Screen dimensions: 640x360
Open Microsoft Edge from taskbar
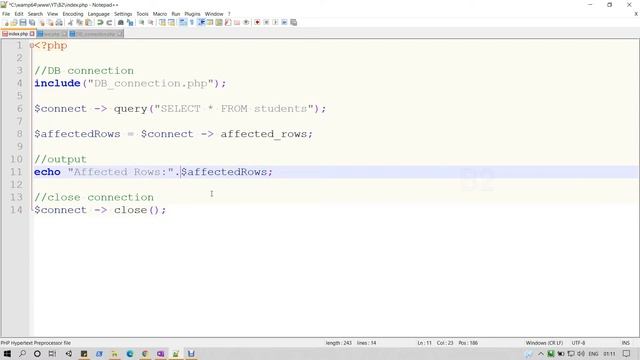130,354
